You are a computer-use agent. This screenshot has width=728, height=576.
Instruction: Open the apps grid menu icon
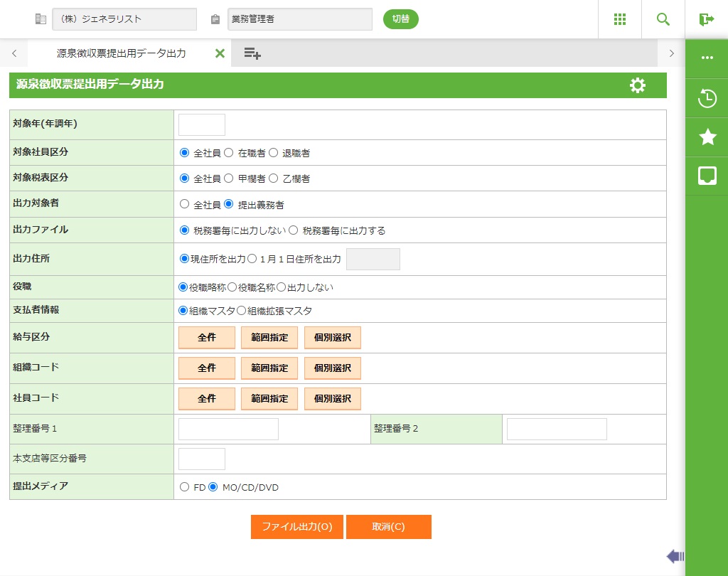(619, 19)
